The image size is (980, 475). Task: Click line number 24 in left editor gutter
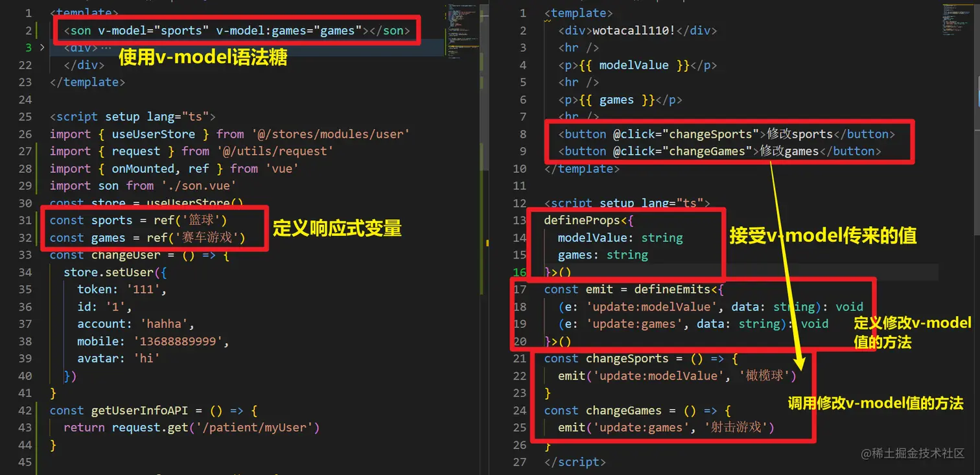(x=25, y=99)
